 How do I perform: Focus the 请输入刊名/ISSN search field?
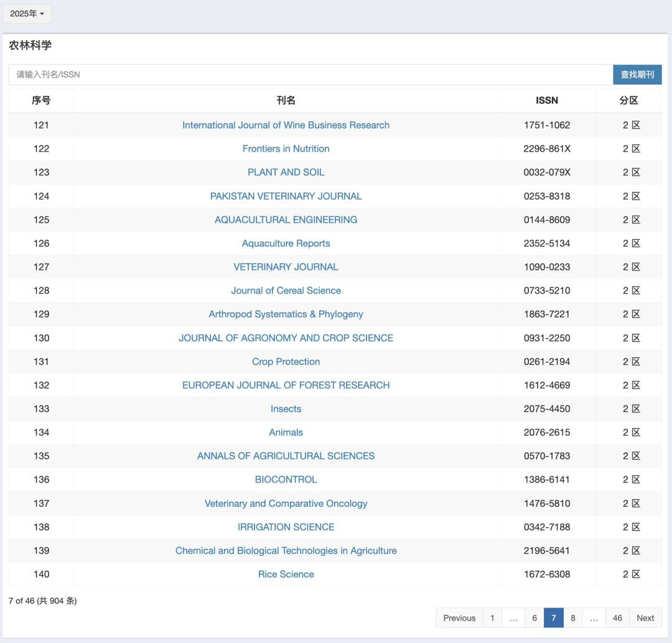point(310,75)
